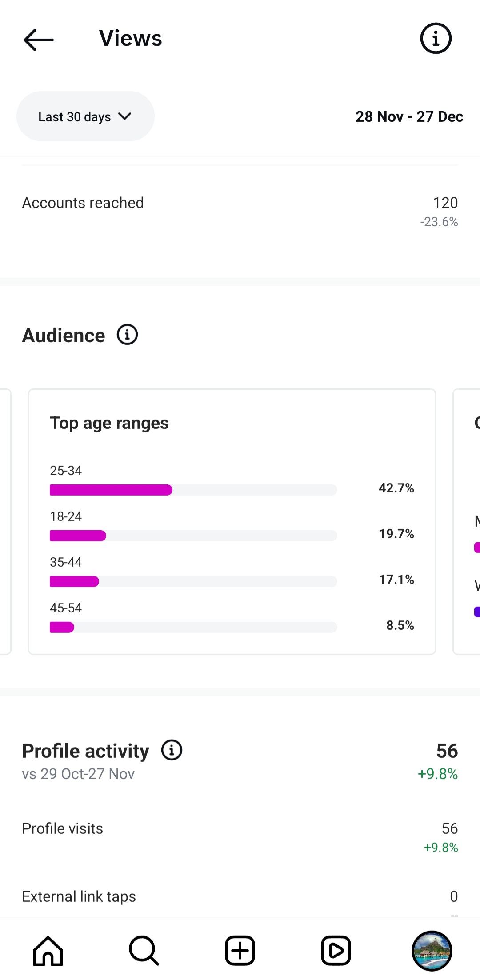Image resolution: width=480 pixels, height=980 pixels.
Task: Open the Search magnifier icon
Action: click(x=144, y=951)
